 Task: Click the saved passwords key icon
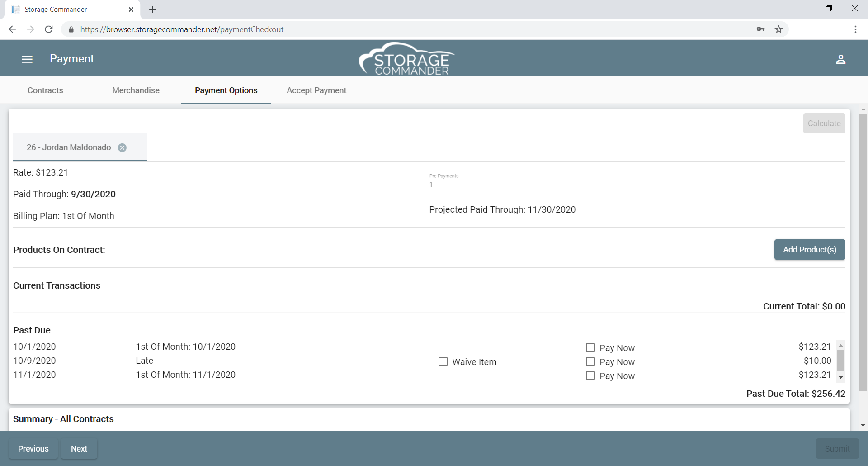tap(761, 29)
